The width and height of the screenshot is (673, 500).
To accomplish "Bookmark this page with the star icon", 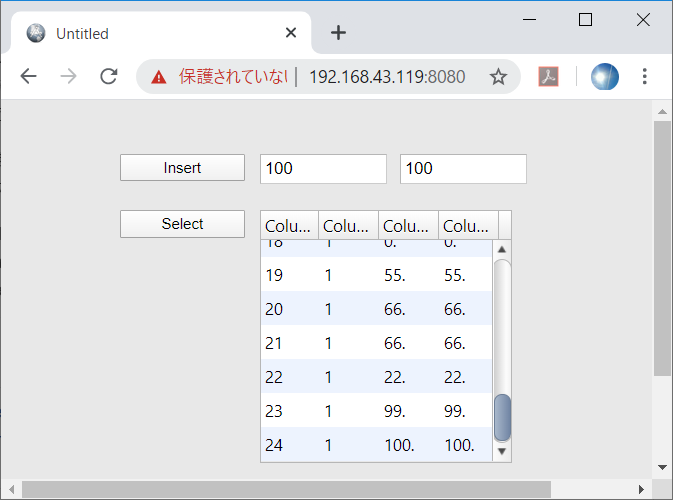I will coord(498,77).
